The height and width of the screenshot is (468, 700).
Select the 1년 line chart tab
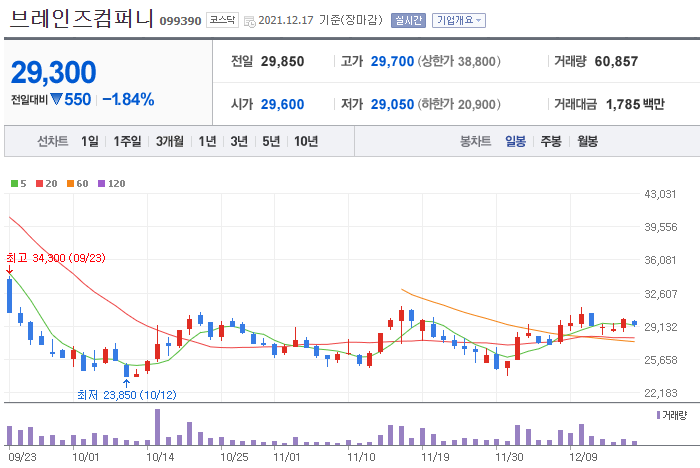[207, 142]
